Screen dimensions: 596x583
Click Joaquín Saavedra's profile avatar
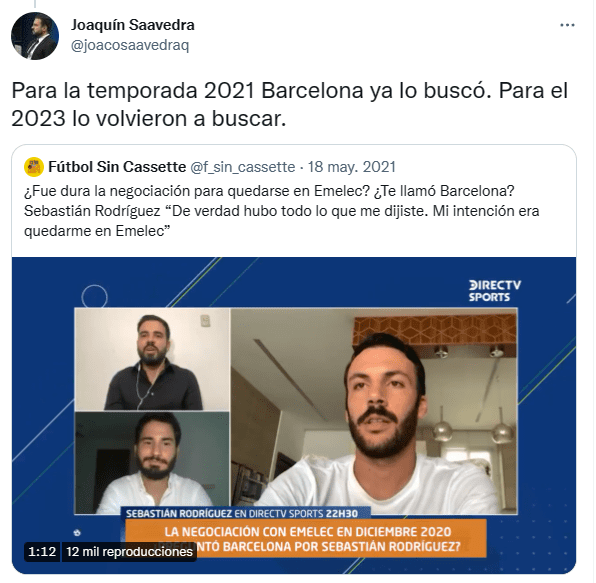[x=35, y=36]
